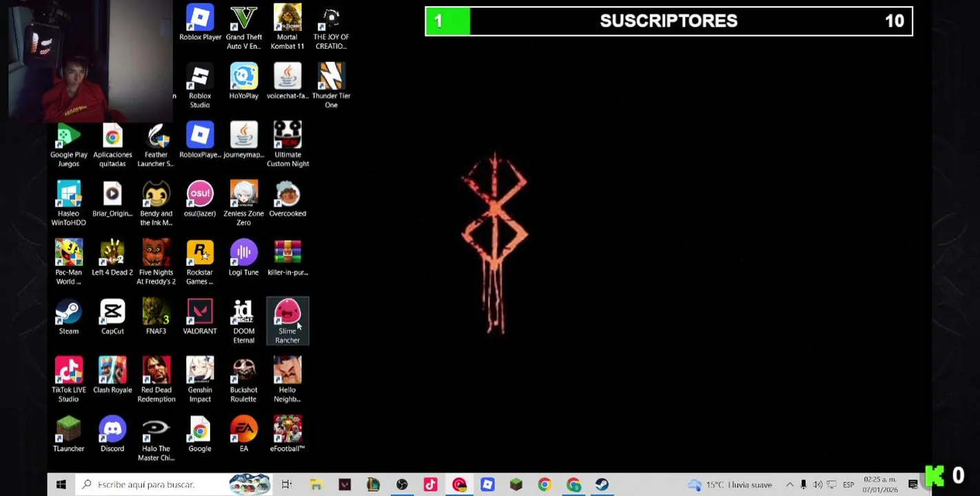Open Task View on the taskbar
980x496 pixels.
point(286,484)
